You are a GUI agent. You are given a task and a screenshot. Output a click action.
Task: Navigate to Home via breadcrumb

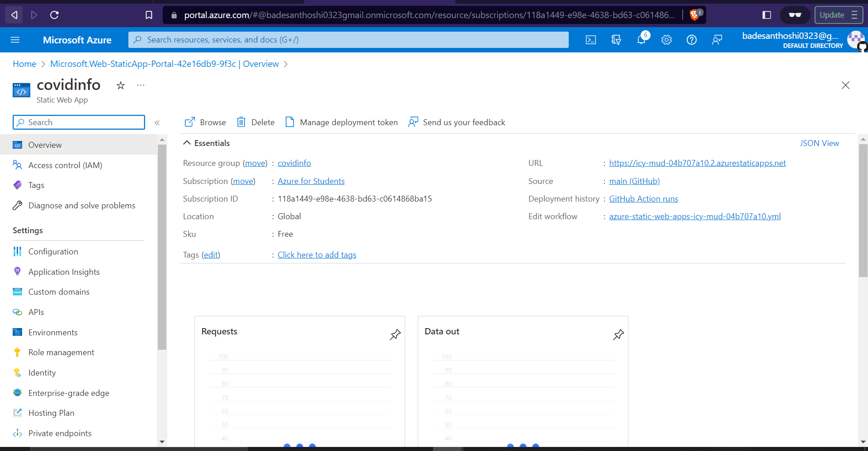pyautogui.click(x=24, y=64)
